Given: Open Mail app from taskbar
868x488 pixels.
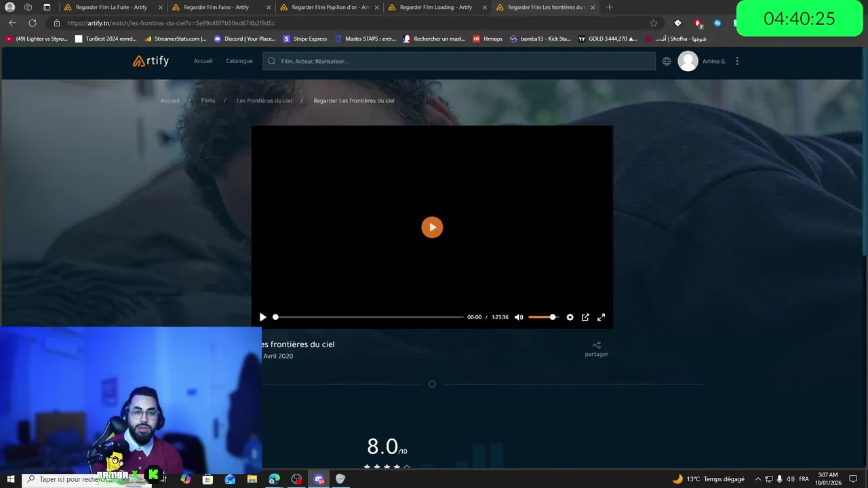Looking at the screenshot, I should click(230, 479).
